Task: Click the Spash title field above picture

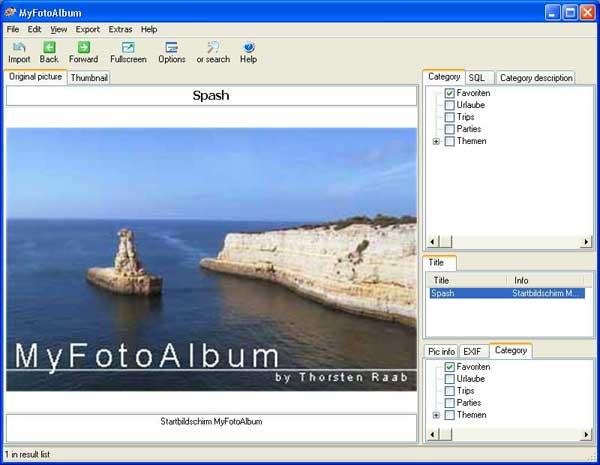Action: click(211, 96)
